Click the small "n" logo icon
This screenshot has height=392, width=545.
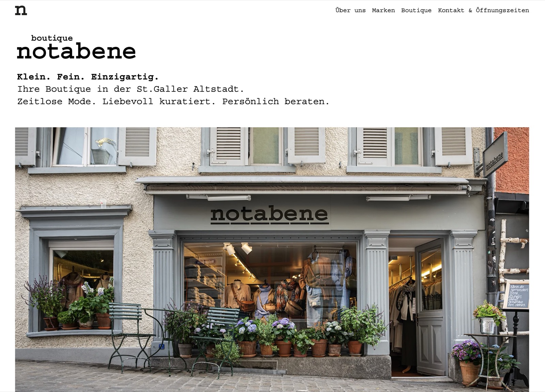pyautogui.click(x=21, y=10)
